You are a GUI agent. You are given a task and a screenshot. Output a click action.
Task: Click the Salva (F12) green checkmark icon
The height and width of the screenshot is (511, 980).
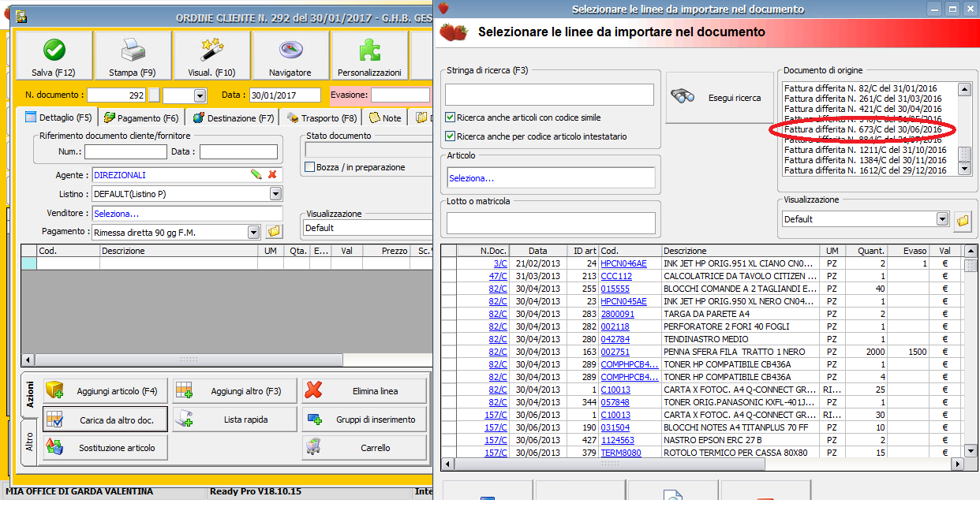point(54,50)
